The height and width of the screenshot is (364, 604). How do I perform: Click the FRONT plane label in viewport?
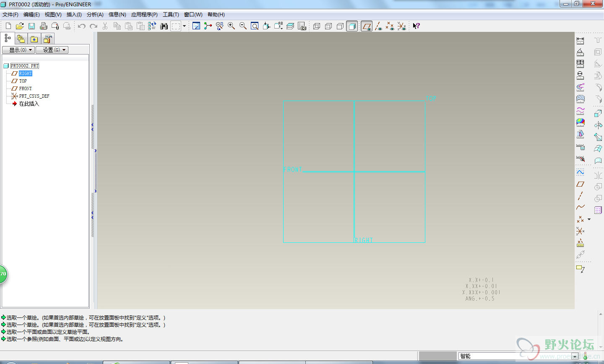pyautogui.click(x=293, y=169)
